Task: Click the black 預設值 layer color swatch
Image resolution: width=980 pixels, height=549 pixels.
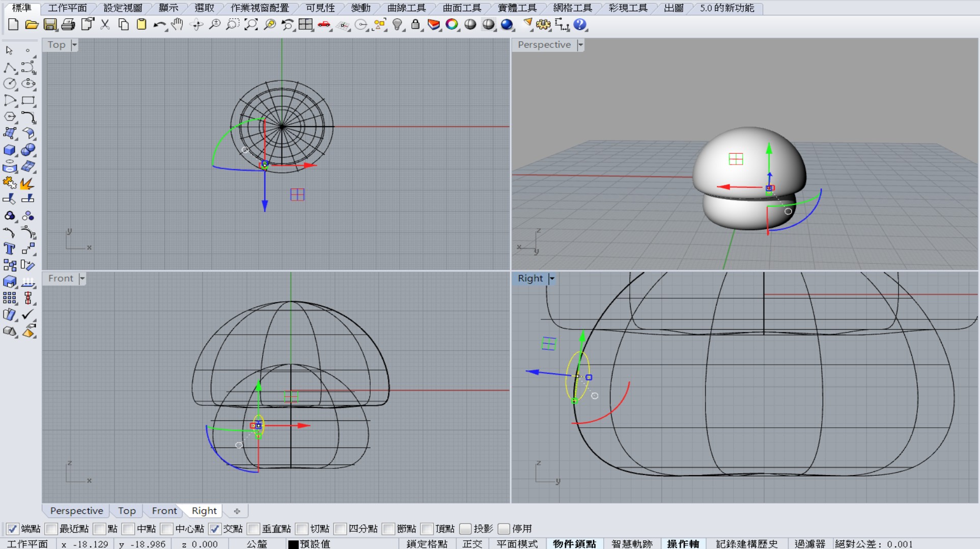Action: coord(293,544)
